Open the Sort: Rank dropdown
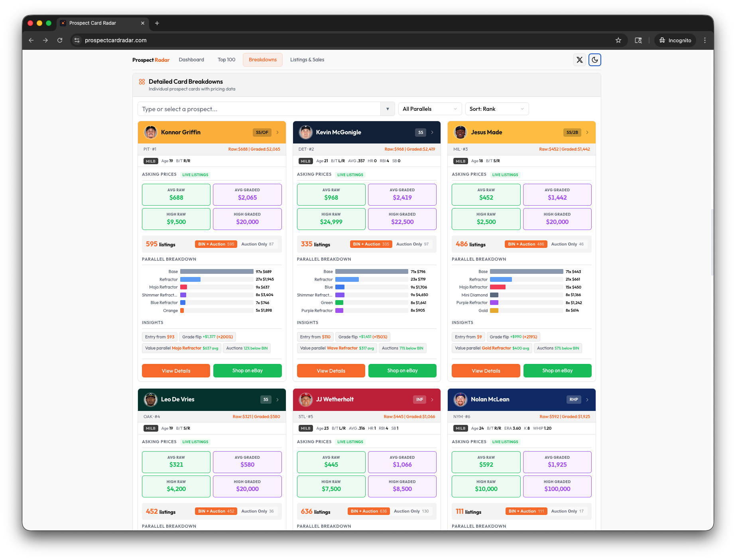736x560 pixels. point(497,109)
